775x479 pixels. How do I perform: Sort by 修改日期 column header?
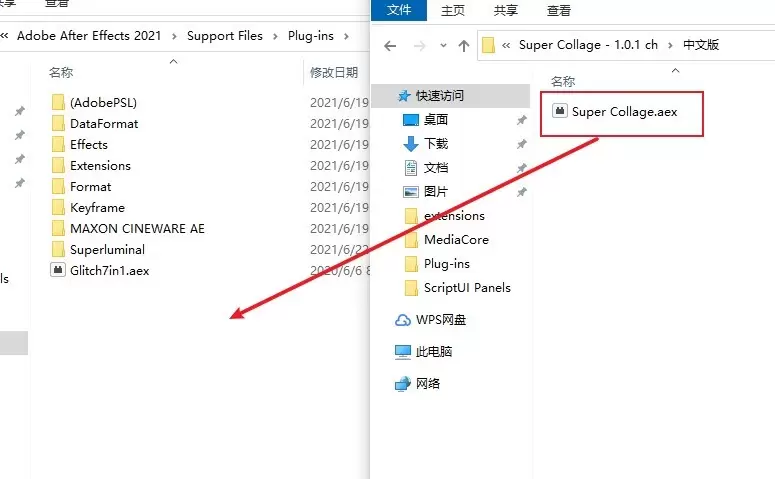click(x=334, y=73)
